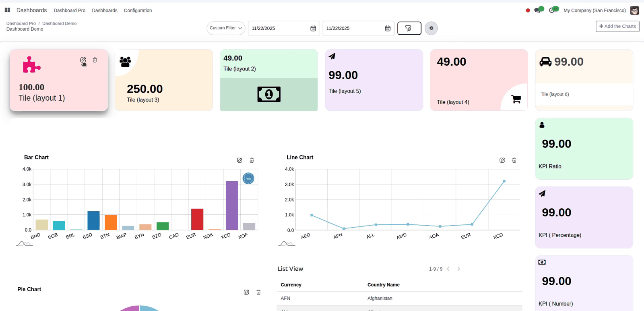644x311 pixels.
Task: Edit the Tile (layout 1) card
Action: coord(83,60)
